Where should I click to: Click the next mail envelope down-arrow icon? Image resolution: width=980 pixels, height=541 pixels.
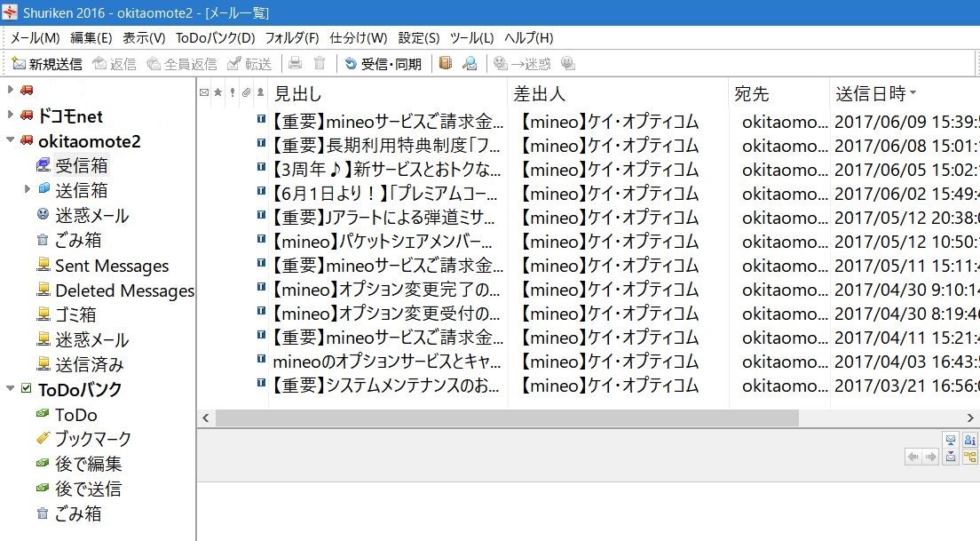coord(951,457)
